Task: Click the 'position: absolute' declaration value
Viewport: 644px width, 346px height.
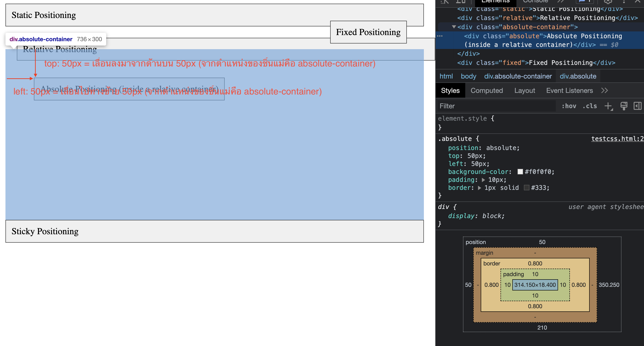Action: [x=502, y=148]
